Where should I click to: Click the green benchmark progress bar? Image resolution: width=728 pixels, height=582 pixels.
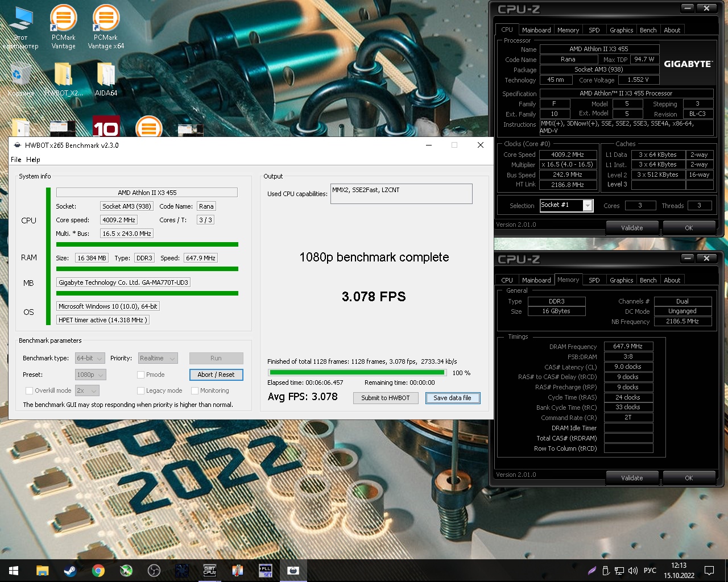[x=357, y=373]
